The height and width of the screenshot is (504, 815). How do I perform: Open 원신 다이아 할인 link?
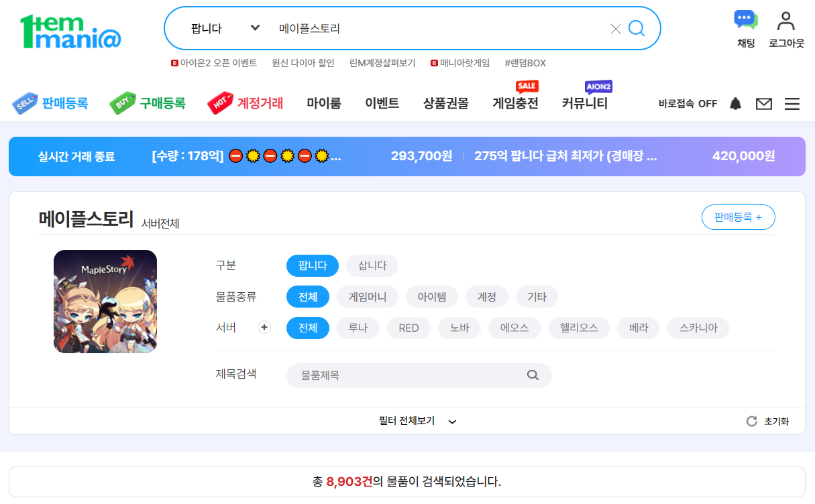[303, 63]
